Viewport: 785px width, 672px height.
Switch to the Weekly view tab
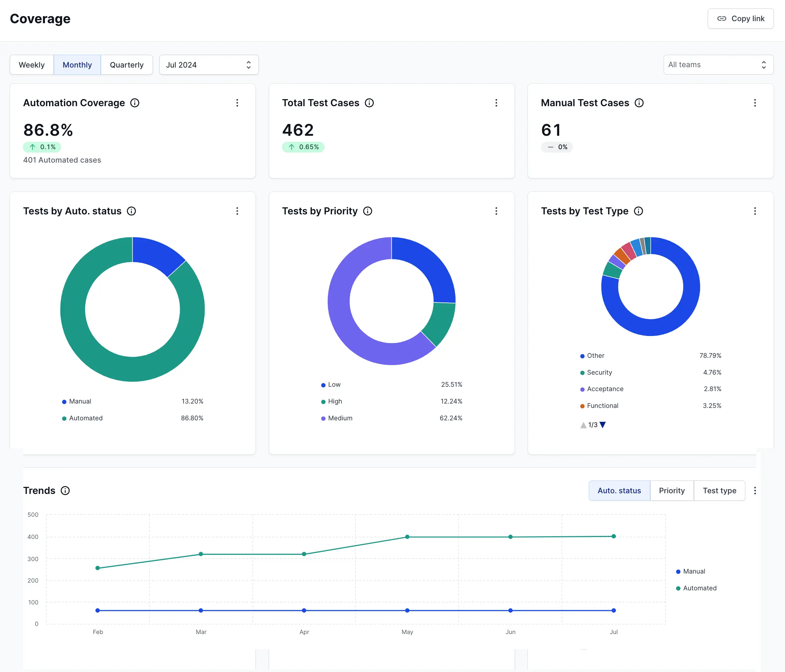click(32, 65)
